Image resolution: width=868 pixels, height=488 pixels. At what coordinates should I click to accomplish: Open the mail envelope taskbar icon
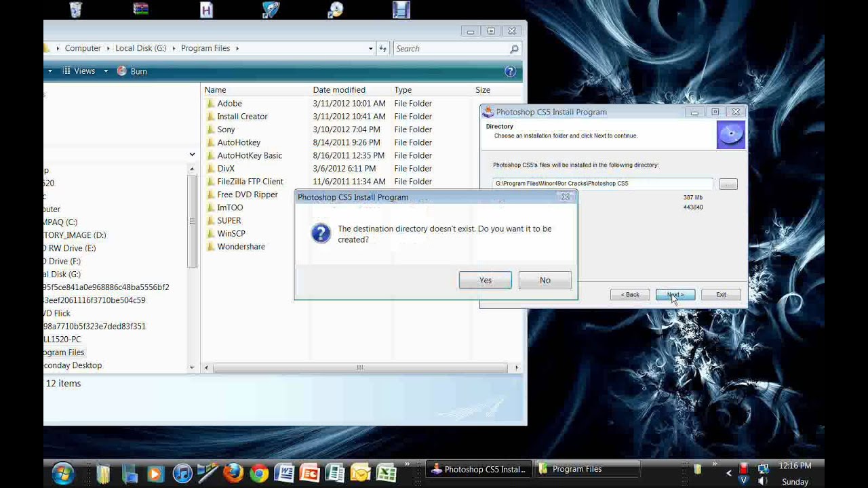point(360,472)
